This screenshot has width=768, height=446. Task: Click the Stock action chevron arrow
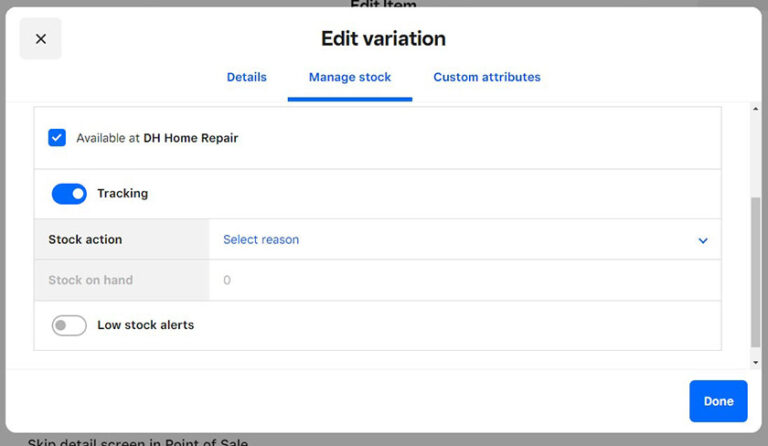[703, 240]
